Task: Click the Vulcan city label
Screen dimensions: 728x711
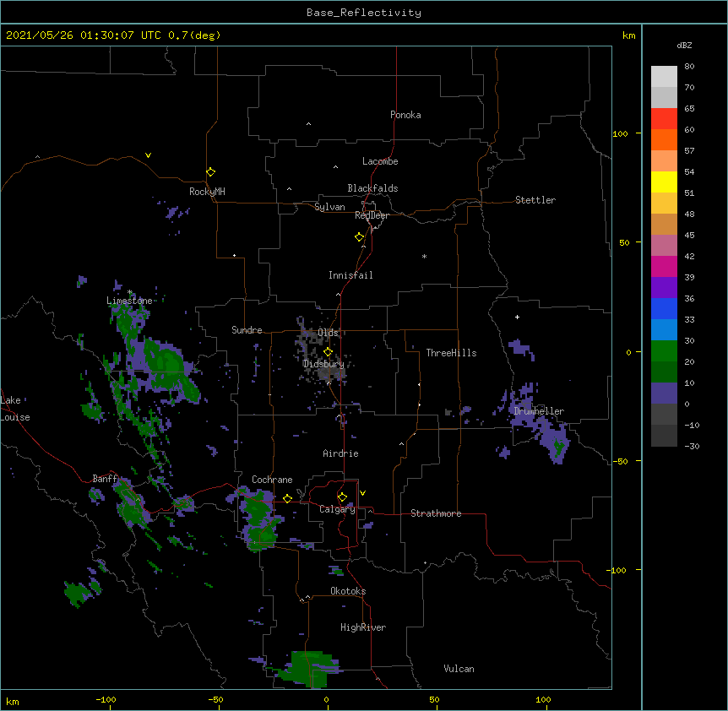Action: coord(459,669)
